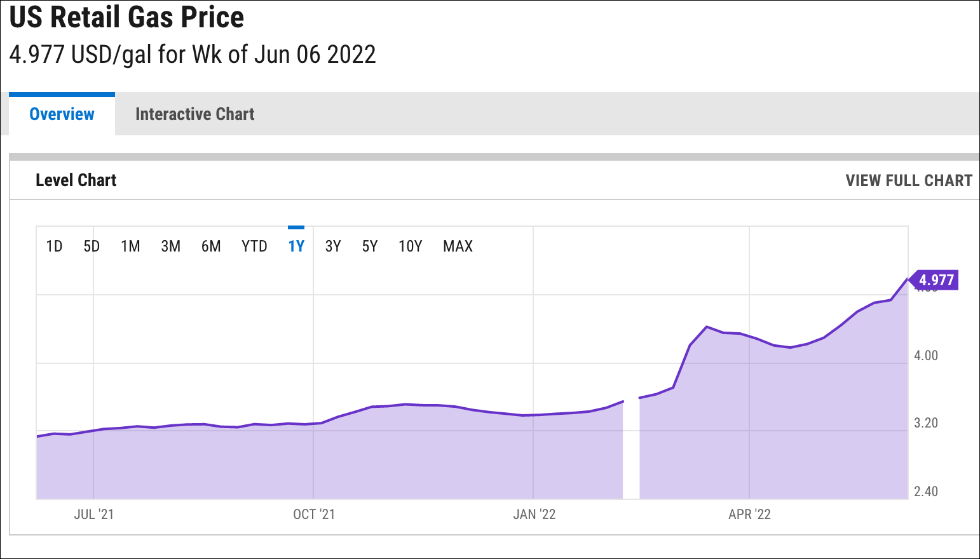Click the APR '22 axis label
This screenshot has height=559, width=980.
tap(749, 515)
